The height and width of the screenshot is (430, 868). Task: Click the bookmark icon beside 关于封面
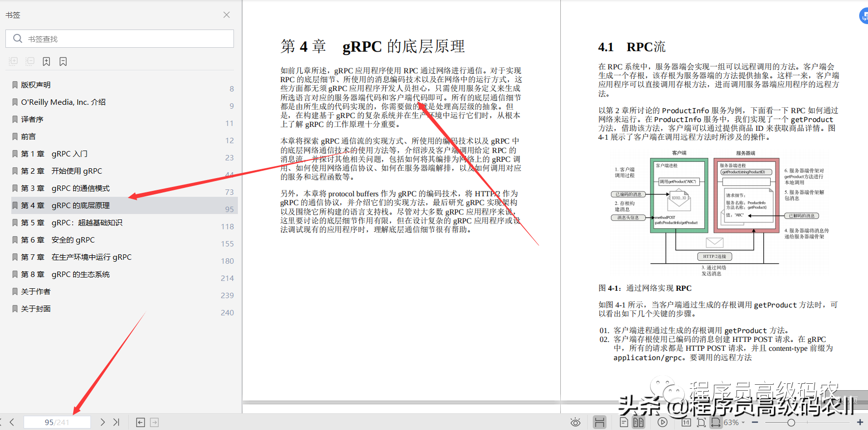pos(15,308)
